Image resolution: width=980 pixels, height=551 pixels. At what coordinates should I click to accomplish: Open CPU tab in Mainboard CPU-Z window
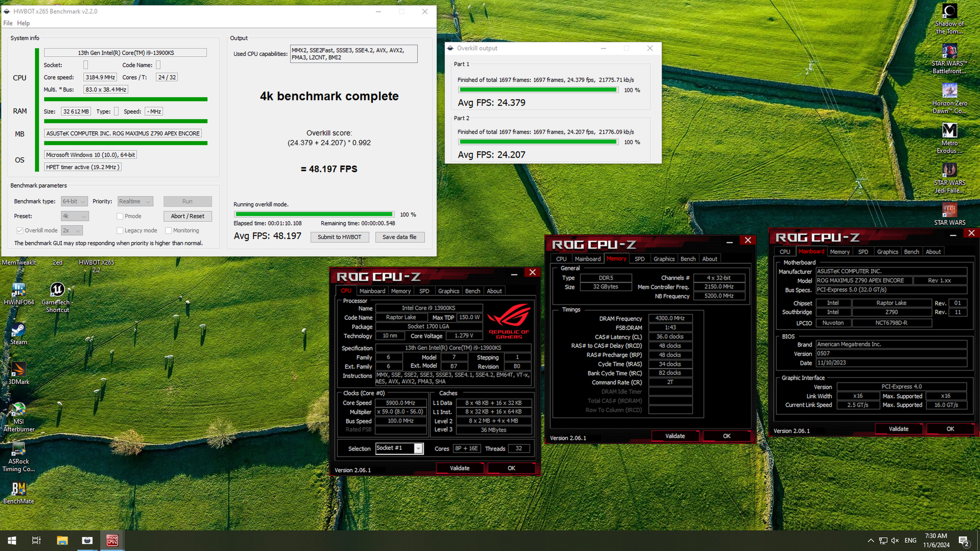coord(785,252)
